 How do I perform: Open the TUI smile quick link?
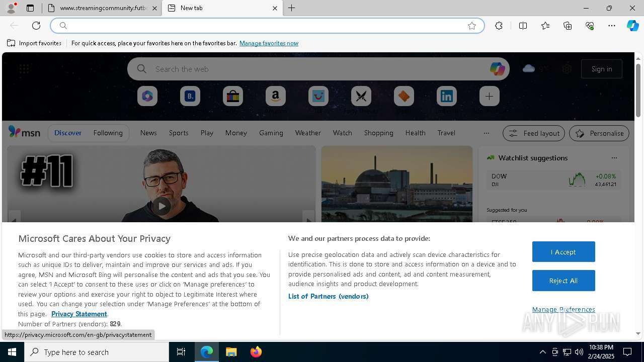coord(318,96)
